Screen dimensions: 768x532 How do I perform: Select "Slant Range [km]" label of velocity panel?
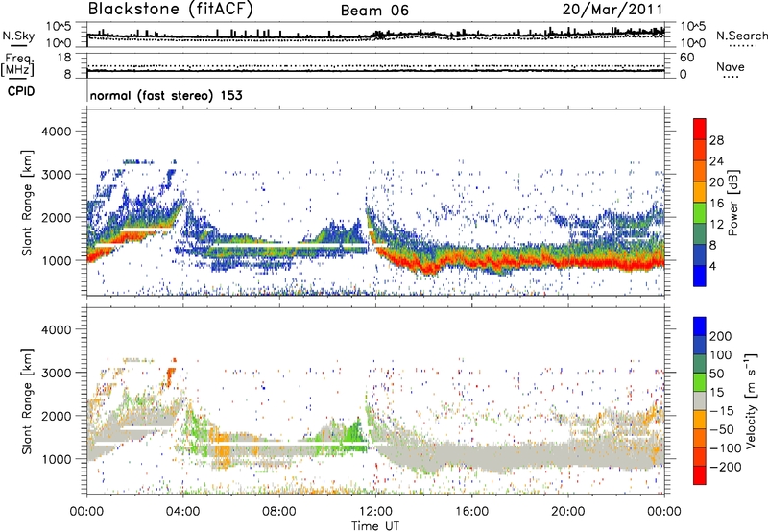tap(27, 400)
